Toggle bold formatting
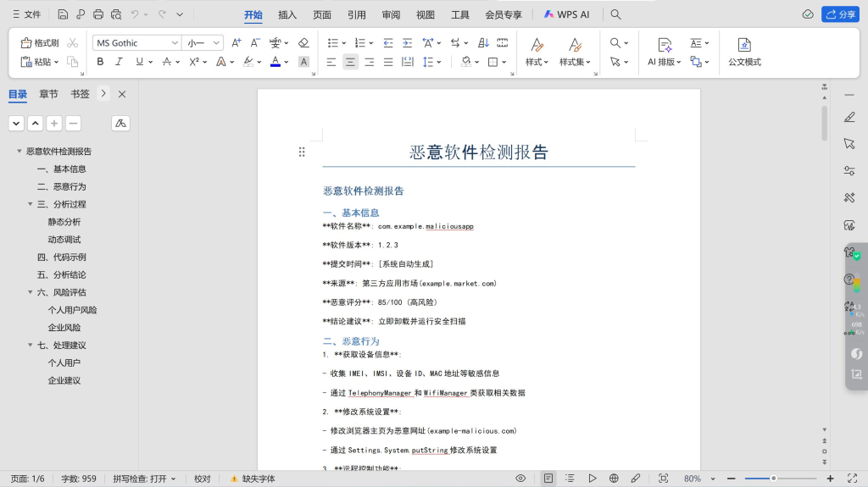The image size is (868, 487). pos(100,62)
